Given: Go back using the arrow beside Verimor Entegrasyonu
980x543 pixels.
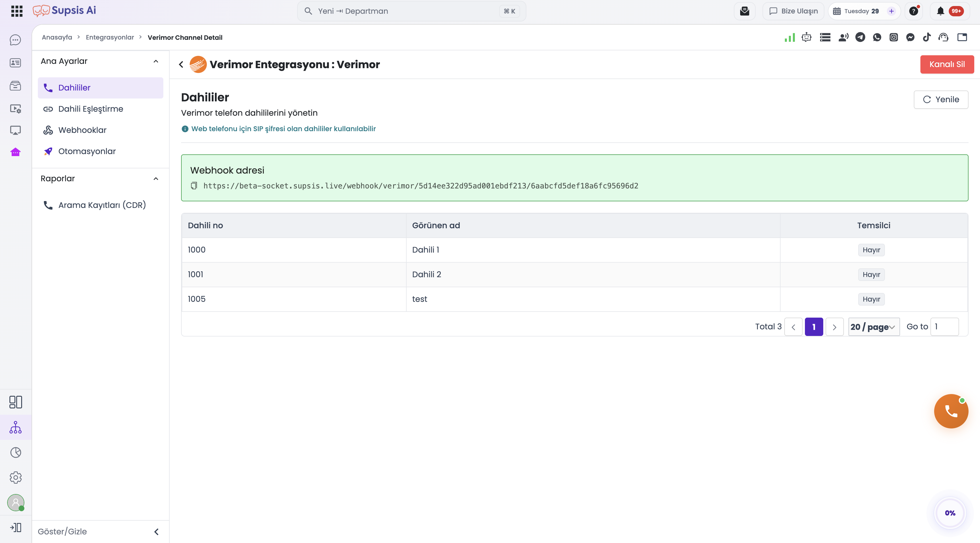Looking at the screenshot, I should click(x=181, y=65).
